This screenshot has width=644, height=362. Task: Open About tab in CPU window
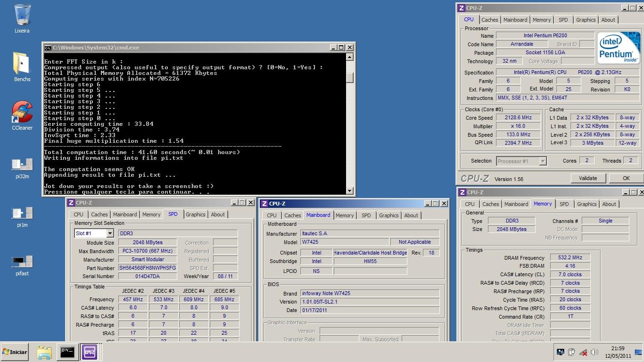coord(608,20)
